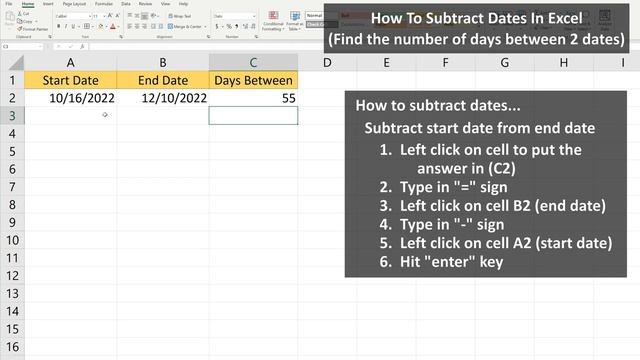Open the Help tab

point(183,4)
